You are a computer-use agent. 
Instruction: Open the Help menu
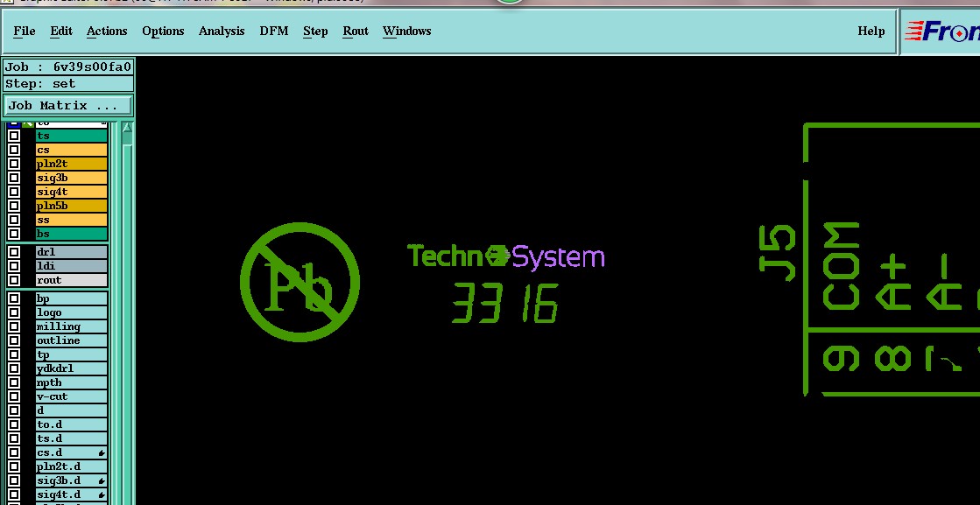(x=871, y=32)
